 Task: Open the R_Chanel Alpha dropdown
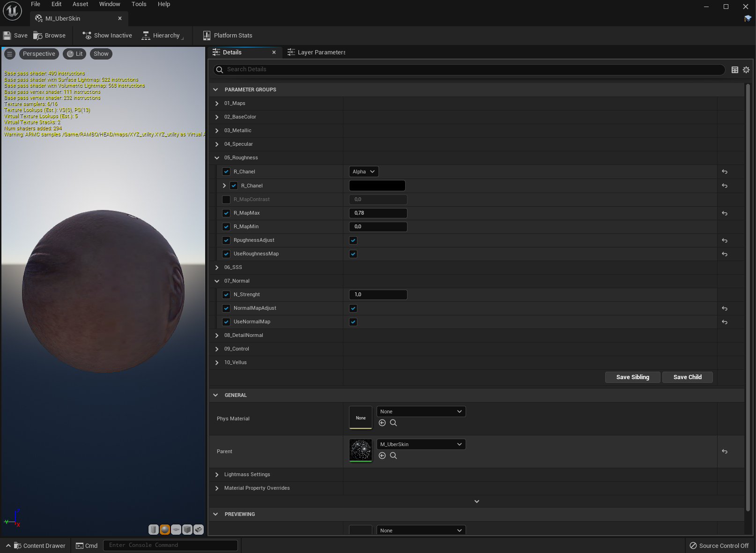pos(363,172)
